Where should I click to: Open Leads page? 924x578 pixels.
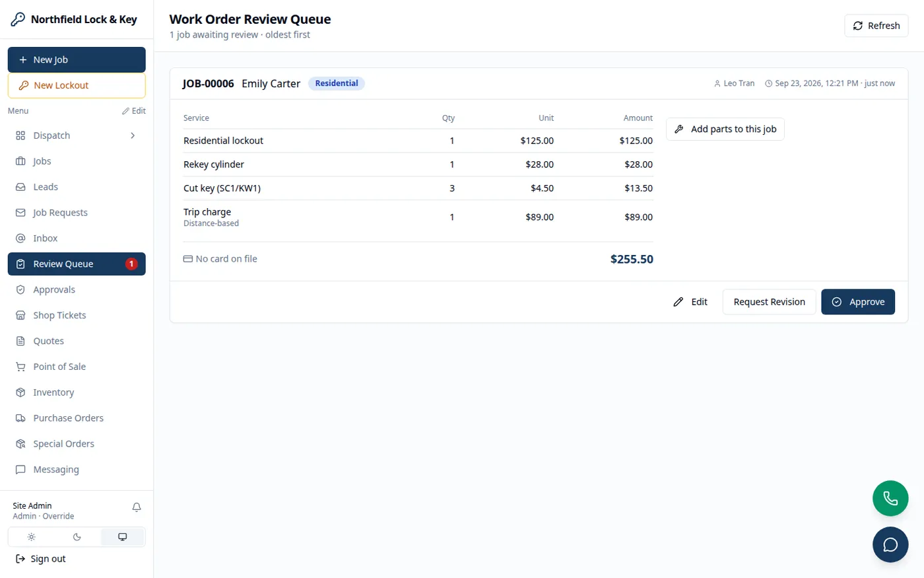pyautogui.click(x=77, y=187)
